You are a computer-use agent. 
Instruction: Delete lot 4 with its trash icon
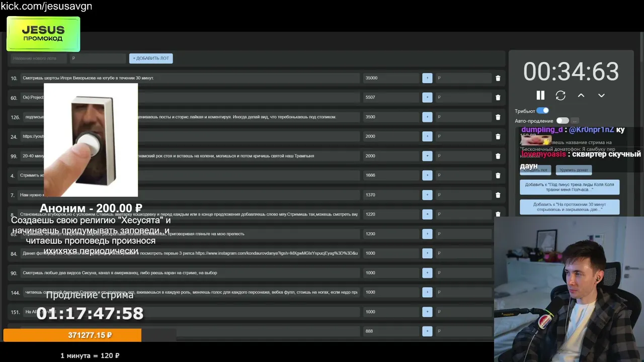tap(498, 175)
